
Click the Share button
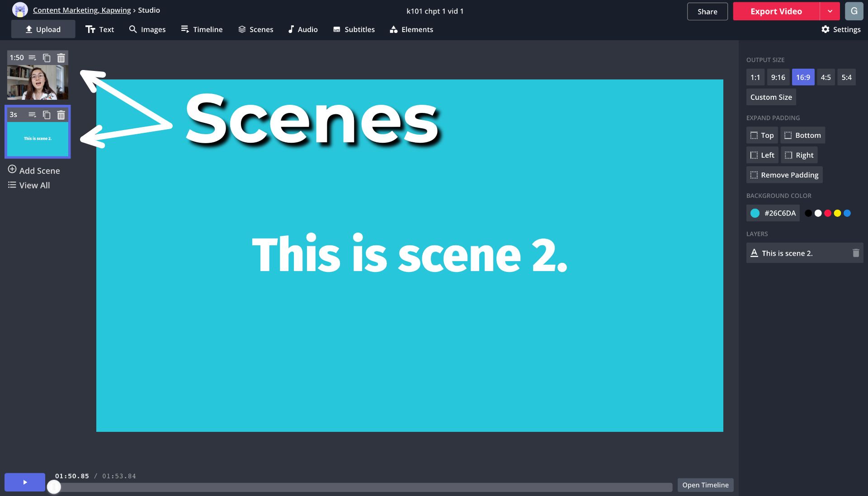tap(707, 11)
